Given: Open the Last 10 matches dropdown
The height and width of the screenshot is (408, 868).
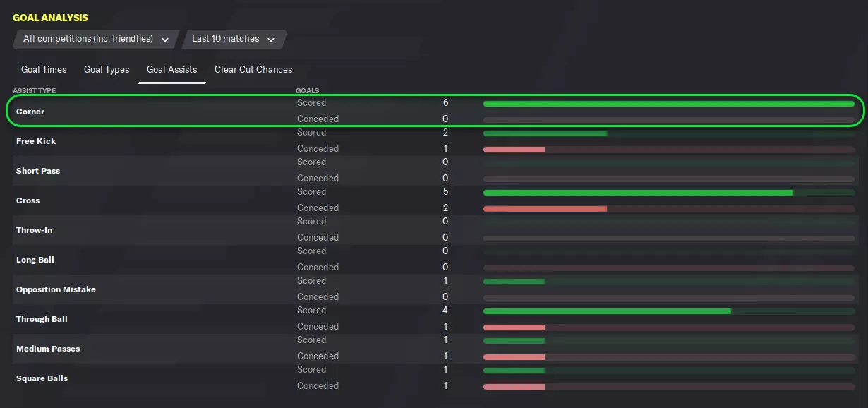Looking at the screenshot, I should pyautogui.click(x=233, y=39).
